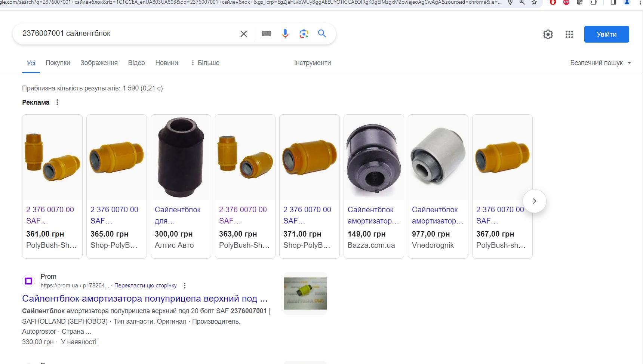Sign in via the Увійти button
Image resolution: width=643 pixels, height=364 pixels.
click(607, 34)
